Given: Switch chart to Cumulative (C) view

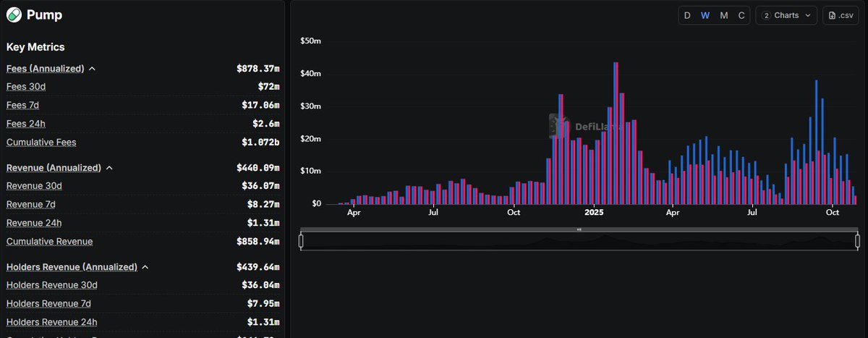Looking at the screenshot, I should pyautogui.click(x=741, y=15).
